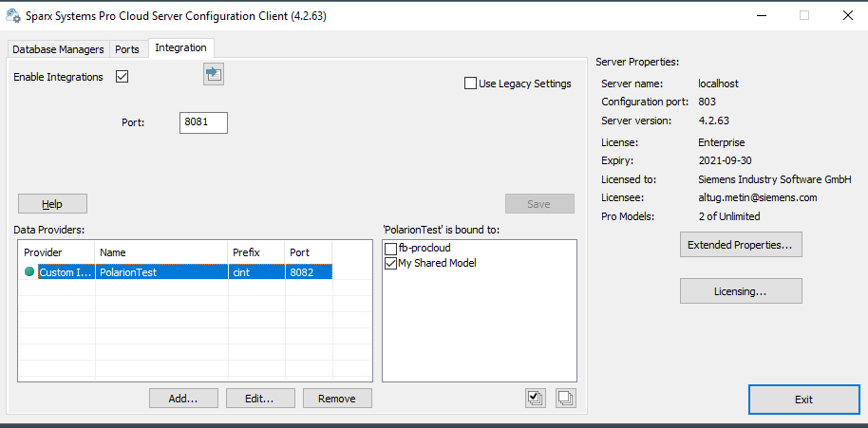The image size is (868, 428).
Task: Click the Port column header
Action: [309, 252]
